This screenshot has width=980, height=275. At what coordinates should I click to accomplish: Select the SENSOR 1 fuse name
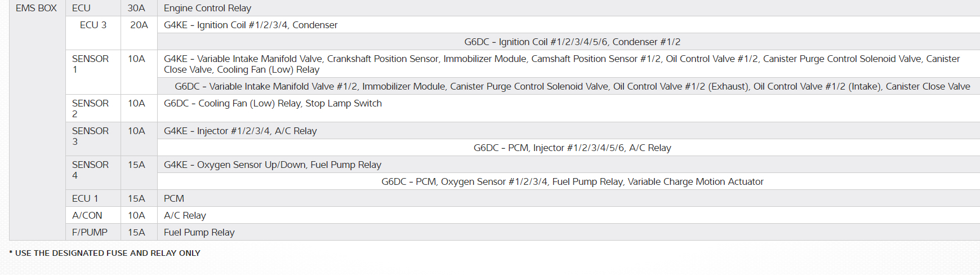[x=90, y=64]
